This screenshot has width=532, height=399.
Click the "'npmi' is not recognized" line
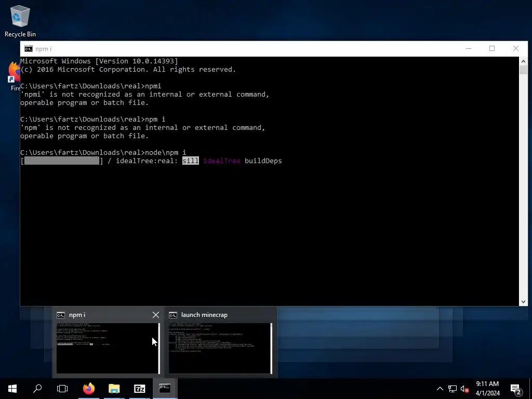click(x=144, y=95)
